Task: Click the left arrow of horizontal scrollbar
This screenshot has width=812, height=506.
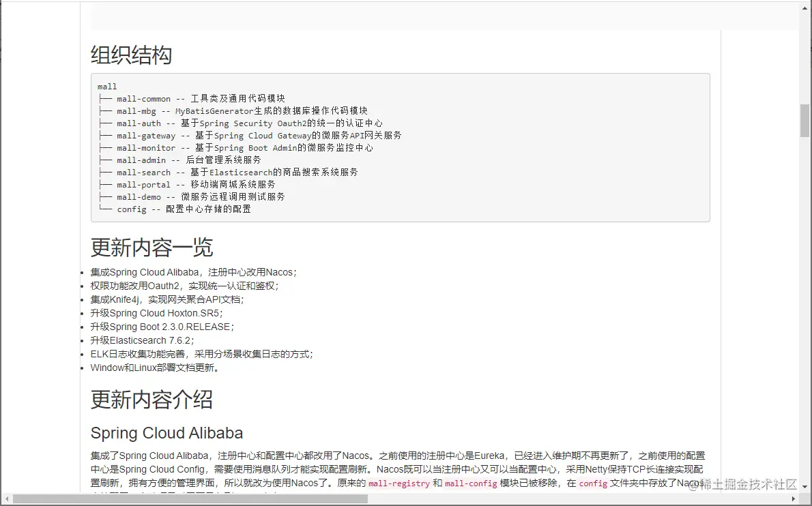Action: [7, 499]
